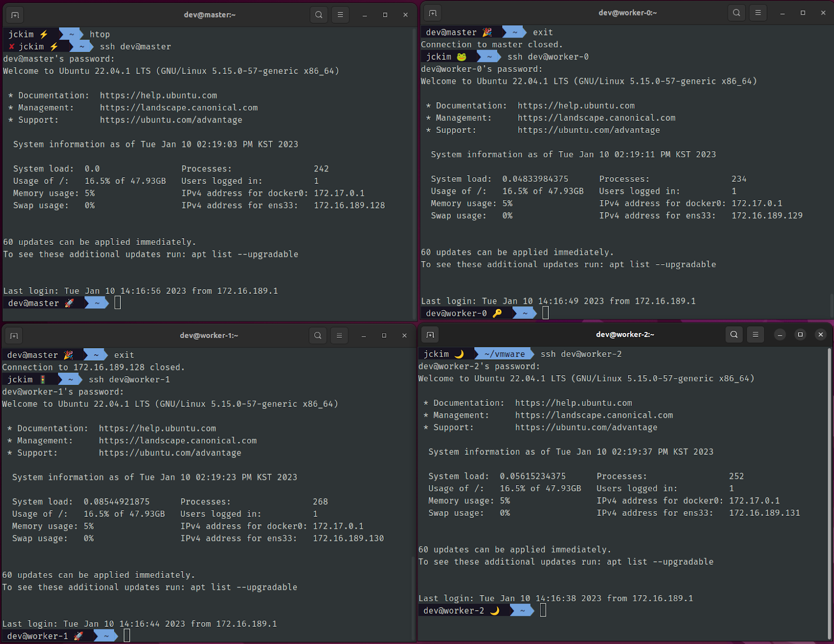Open search in dev@worker-1 terminal

(318, 336)
